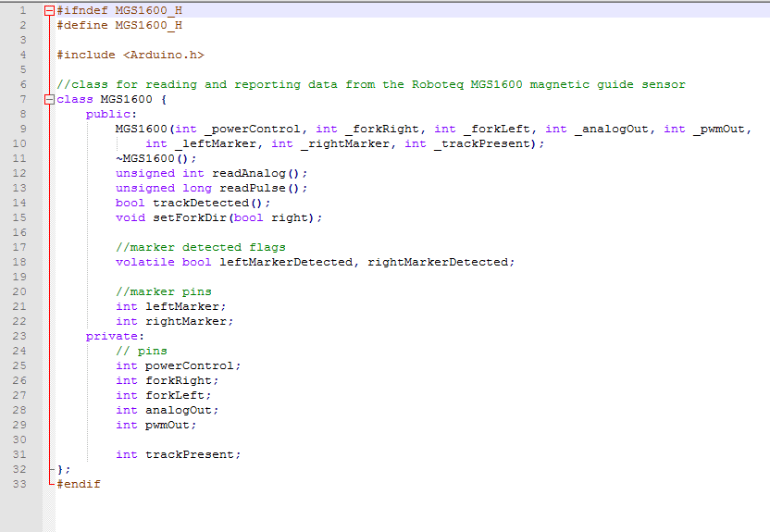770x532 pixels.
Task: Click the 'volatile' keyword on line 18
Action: pos(145,262)
